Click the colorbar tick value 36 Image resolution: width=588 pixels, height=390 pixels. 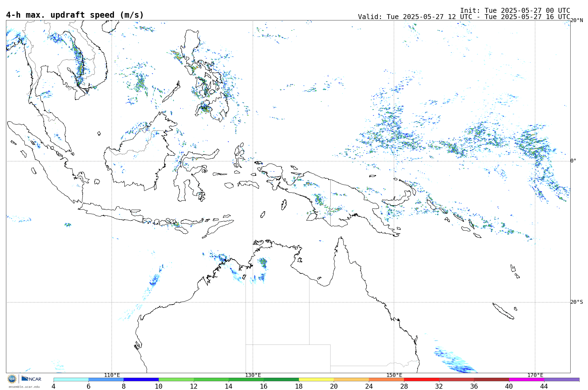click(474, 386)
